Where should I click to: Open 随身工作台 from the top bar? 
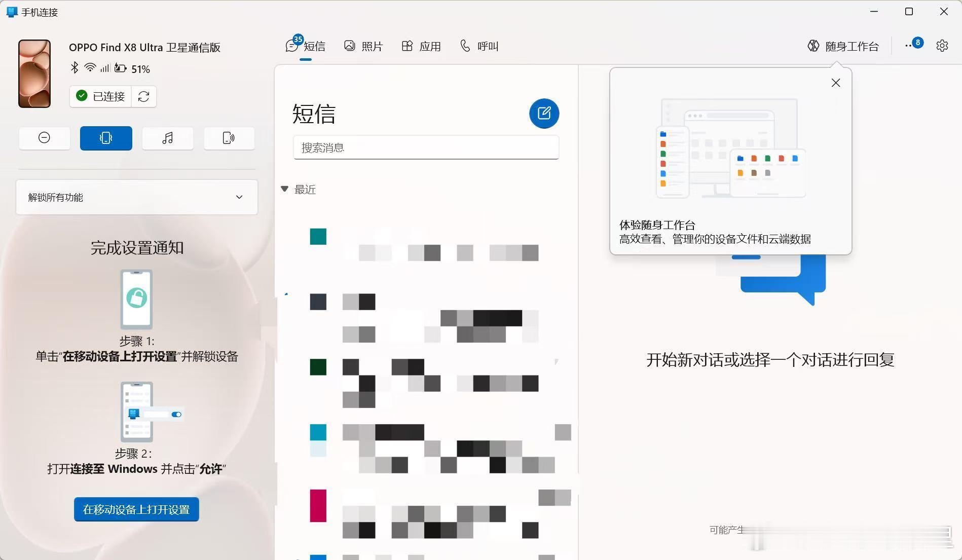(843, 46)
